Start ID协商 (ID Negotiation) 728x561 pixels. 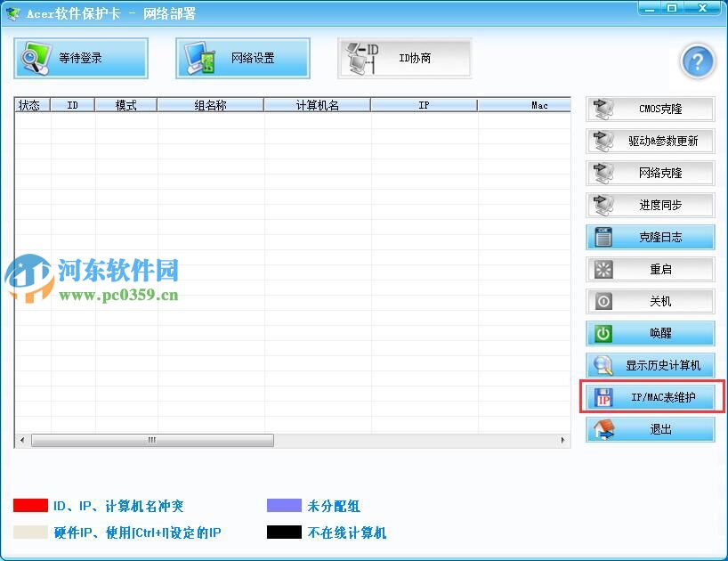[402, 57]
